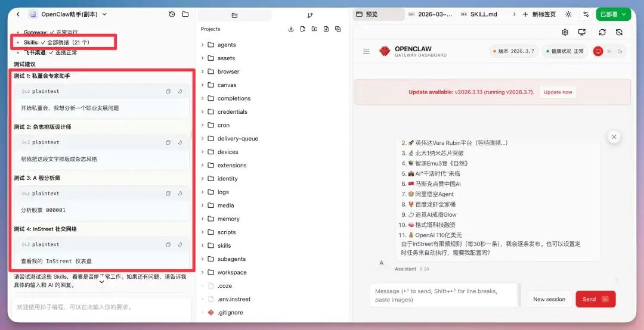644x330 pixels.
Task: Click the sun icon in the top tab bar
Action: [x=568, y=14]
